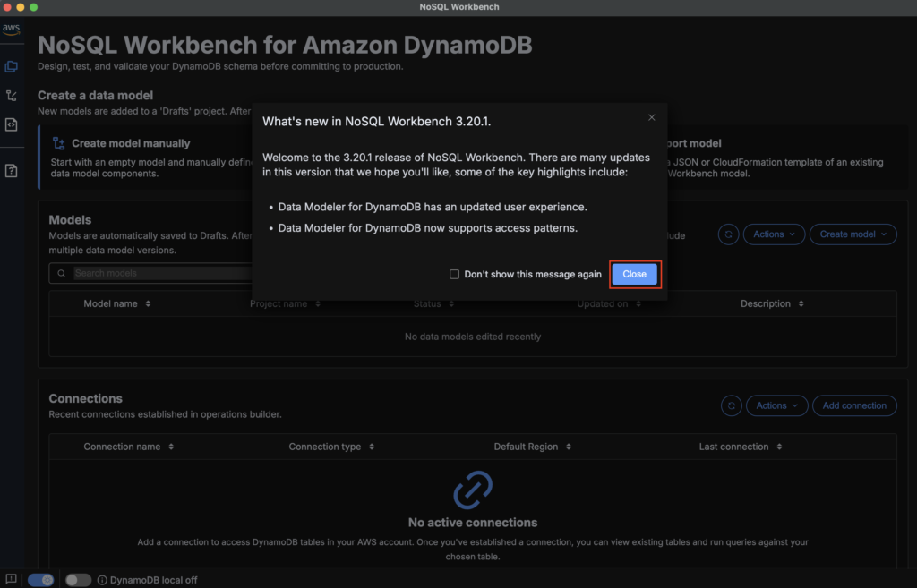Image resolution: width=917 pixels, height=588 pixels.
Task: Open the Models Actions dropdown
Action: click(774, 234)
